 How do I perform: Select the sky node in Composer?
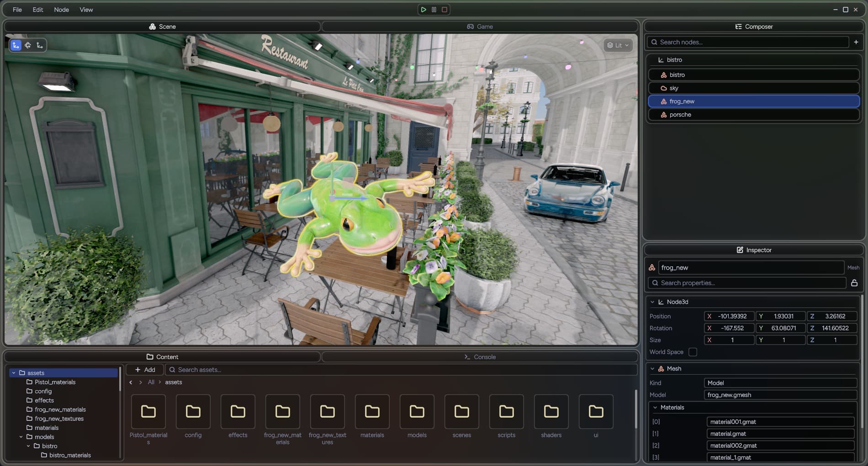coord(754,88)
